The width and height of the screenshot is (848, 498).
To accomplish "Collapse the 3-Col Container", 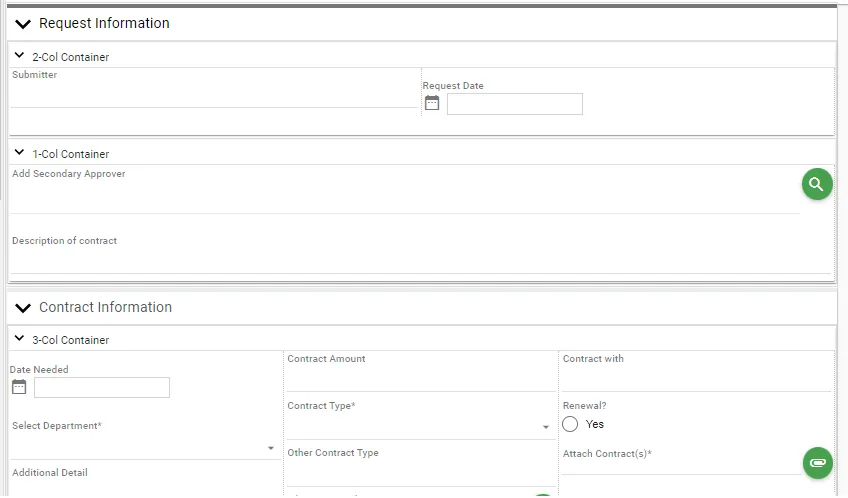I will pyautogui.click(x=19, y=339).
